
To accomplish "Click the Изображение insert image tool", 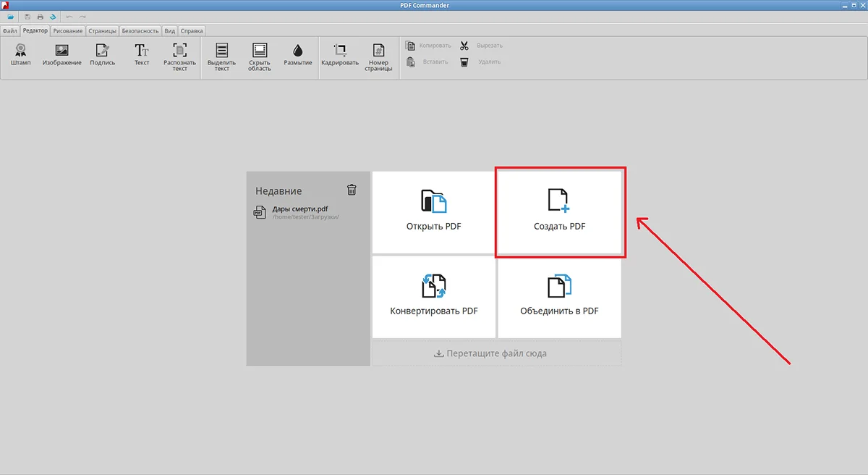I will (x=62, y=54).
